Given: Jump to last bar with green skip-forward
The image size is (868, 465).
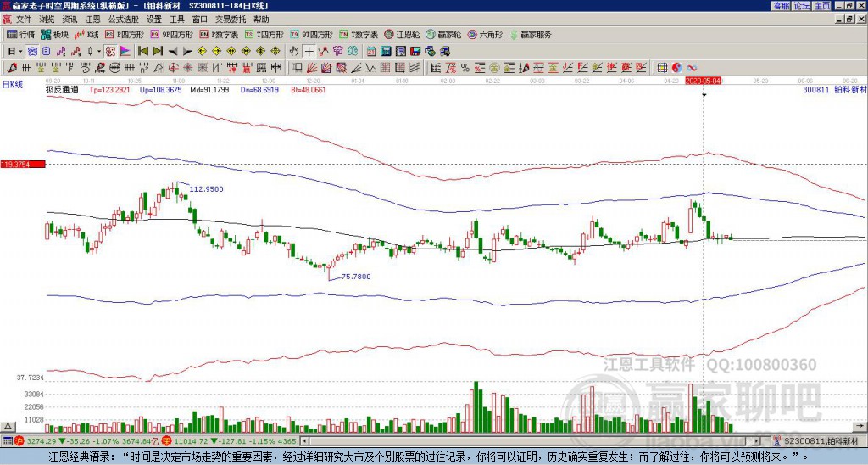Looking at the screenshot, I should pyautogui.click(x=158, y=52).
